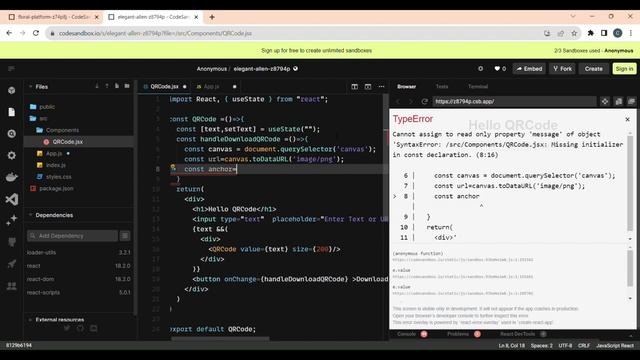640x360 pixels.
Task: Open the GitHub icon in the sidebar
Action: point(11,242)
